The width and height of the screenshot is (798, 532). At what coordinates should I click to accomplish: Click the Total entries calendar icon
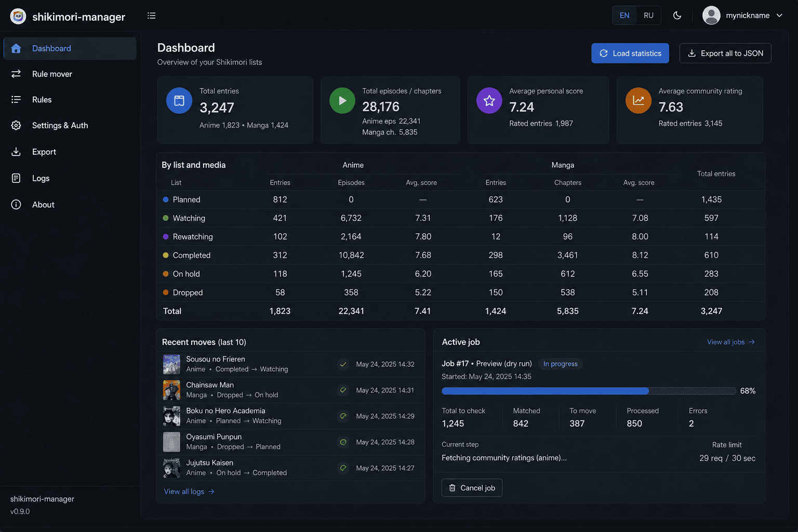coord(179,101)
